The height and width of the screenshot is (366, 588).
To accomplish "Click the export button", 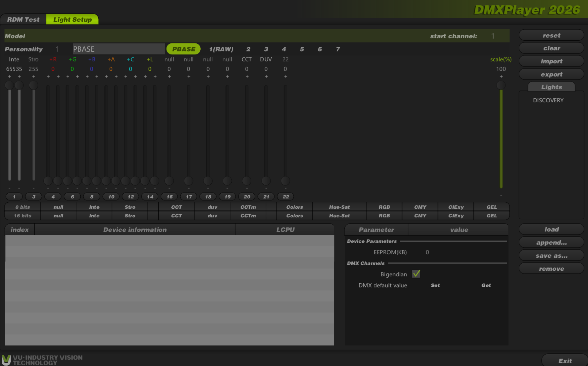I will pos(551,74).
